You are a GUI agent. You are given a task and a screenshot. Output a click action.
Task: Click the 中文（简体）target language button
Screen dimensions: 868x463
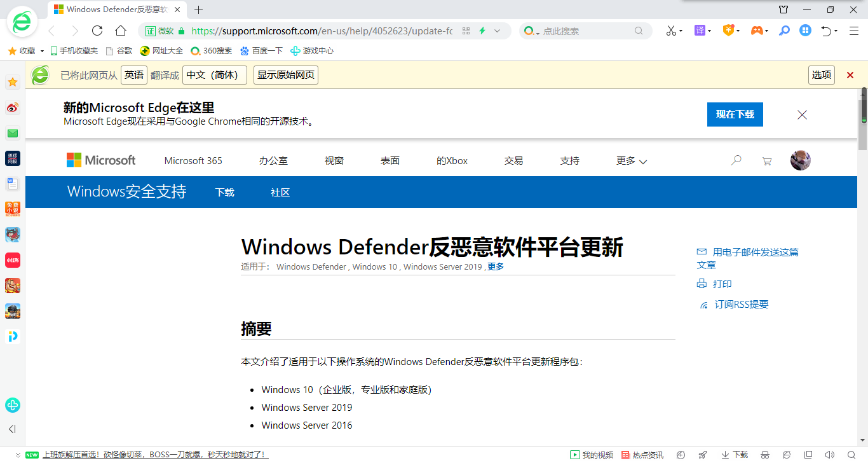click(x=215, y=75)
